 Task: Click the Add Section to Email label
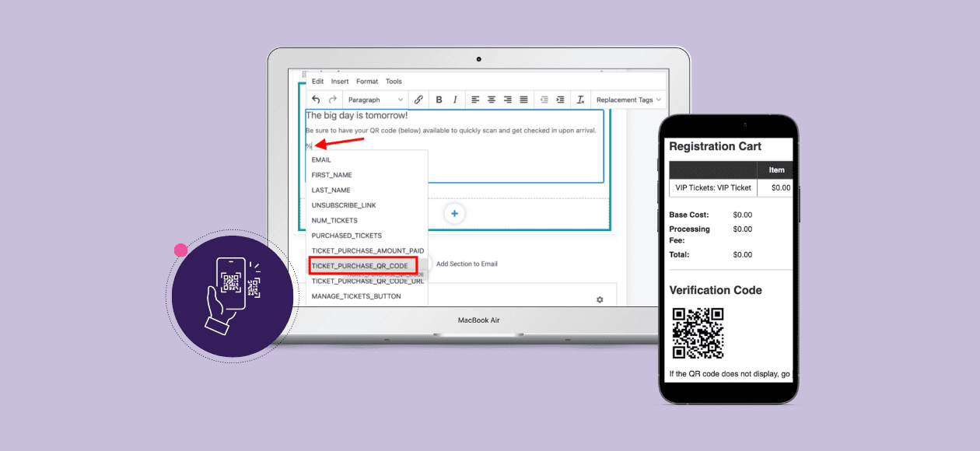pyautogui.click(x=467, y=264)
